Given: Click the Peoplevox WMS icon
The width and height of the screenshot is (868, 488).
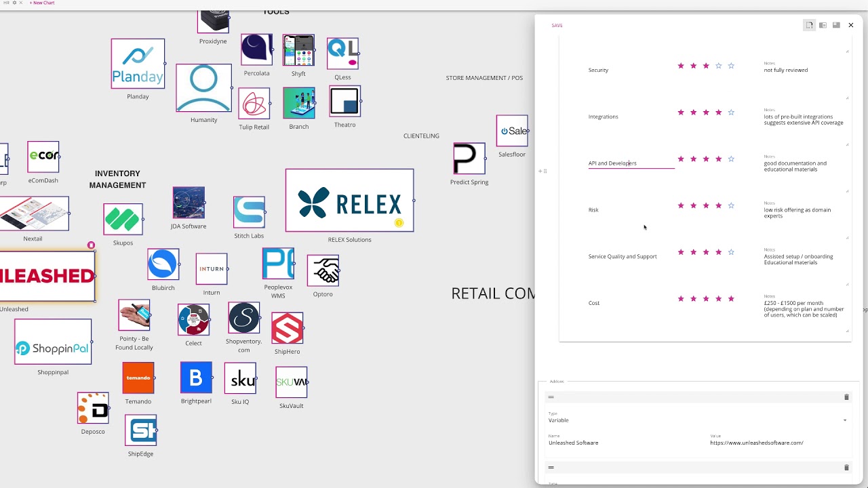Looking at the screenshot, I should 278,264.
